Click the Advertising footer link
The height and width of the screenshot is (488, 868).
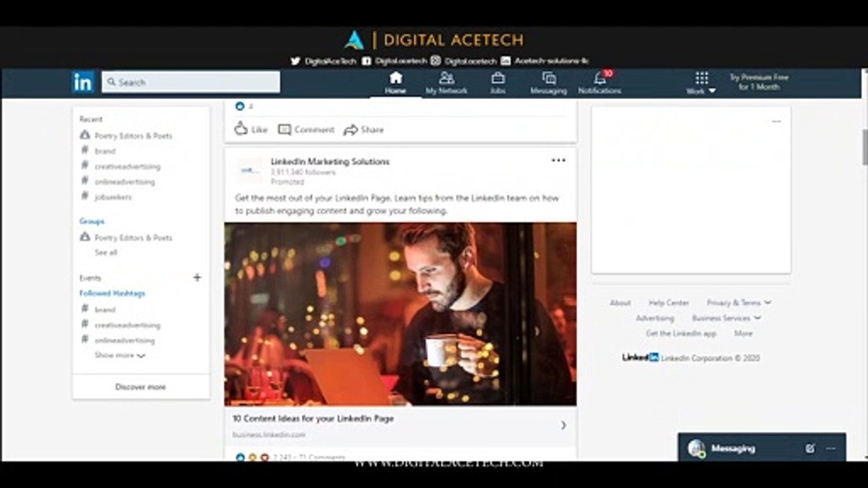coord(654,318)
